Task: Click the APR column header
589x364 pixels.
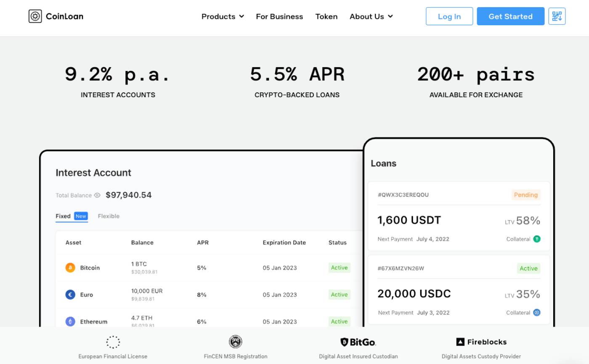Action: tap(202, 243)
